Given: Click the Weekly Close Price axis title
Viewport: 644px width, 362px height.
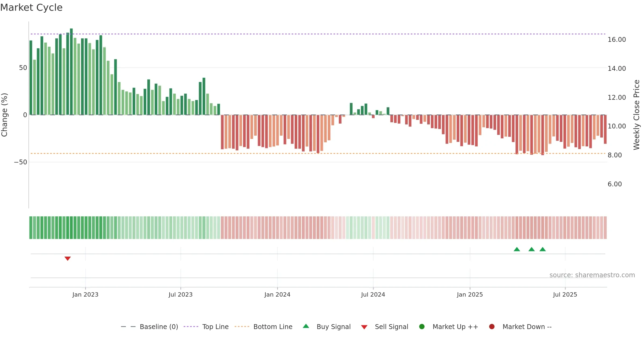Looking at the screenshot, I should (x=636, y=115).
